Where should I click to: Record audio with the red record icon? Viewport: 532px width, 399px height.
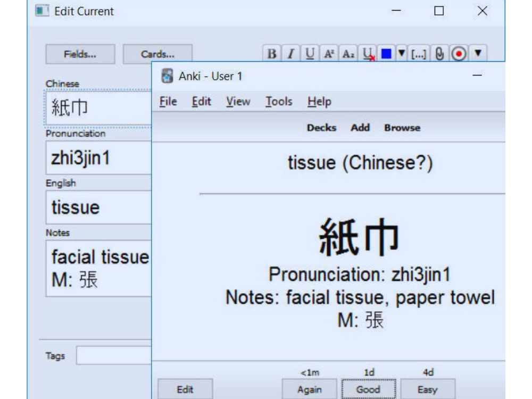point(459,54)
